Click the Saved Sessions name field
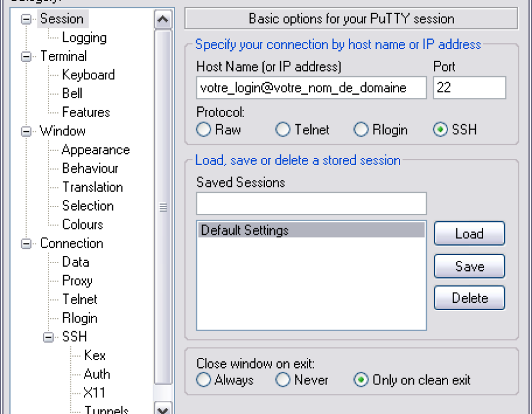 [311, 203]
